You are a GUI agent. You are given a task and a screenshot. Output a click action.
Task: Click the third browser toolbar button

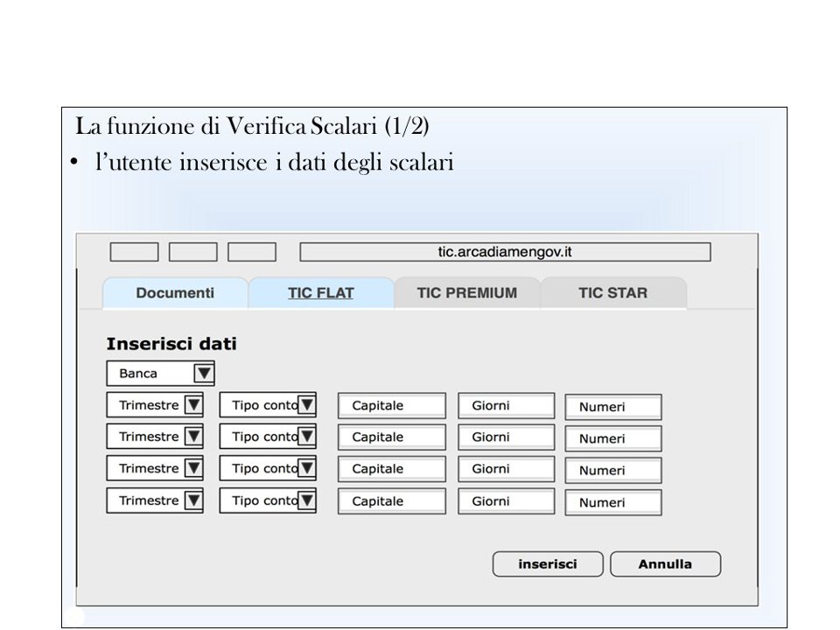point(252,252)
